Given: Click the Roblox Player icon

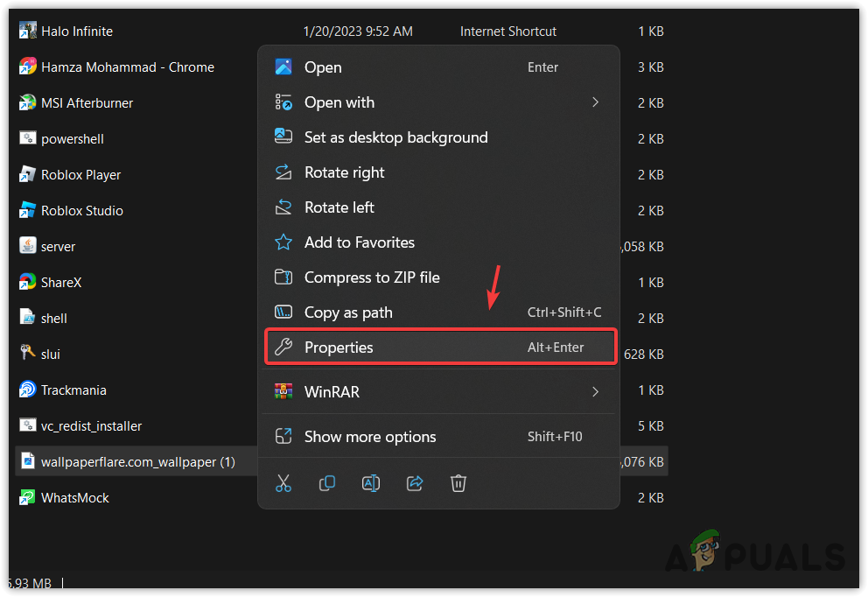Looking at the screenshot, I should tap(28, 174).
